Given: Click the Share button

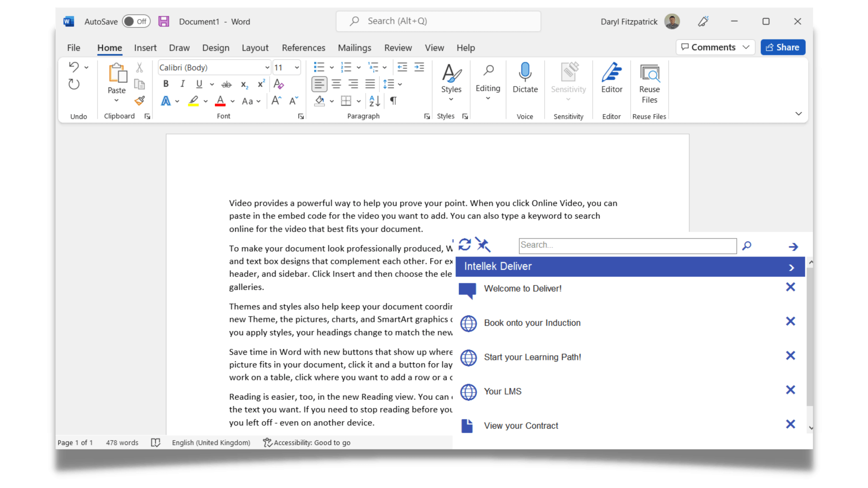Looking at the screenshot, I should (x=782, y=47).
